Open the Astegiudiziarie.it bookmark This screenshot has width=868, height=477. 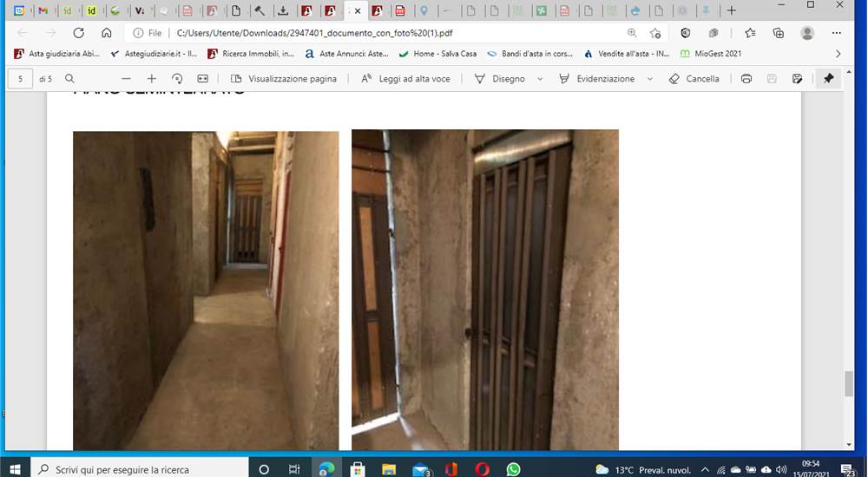[155, 54]
